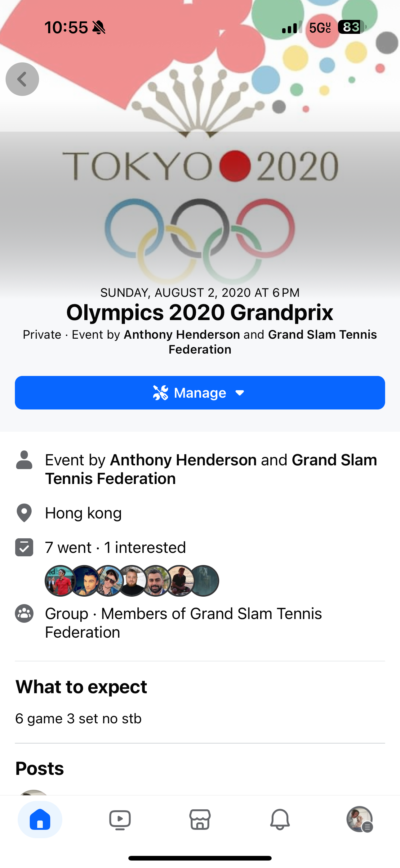This screenshot has height=868, width=400.
Task: Open Anthony Henderson's profile in header
Action: (182, 335)
